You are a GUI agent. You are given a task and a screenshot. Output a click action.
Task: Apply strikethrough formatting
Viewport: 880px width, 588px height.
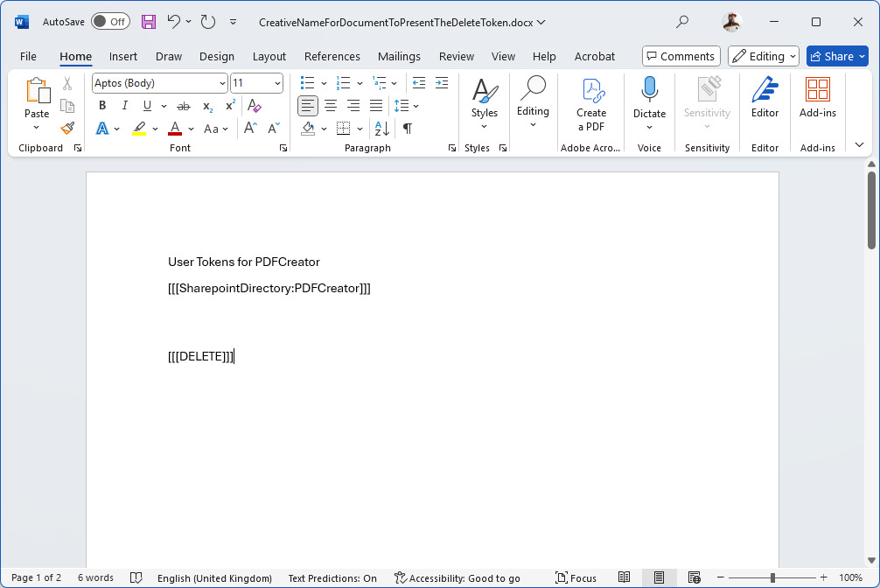coord(184,106)
